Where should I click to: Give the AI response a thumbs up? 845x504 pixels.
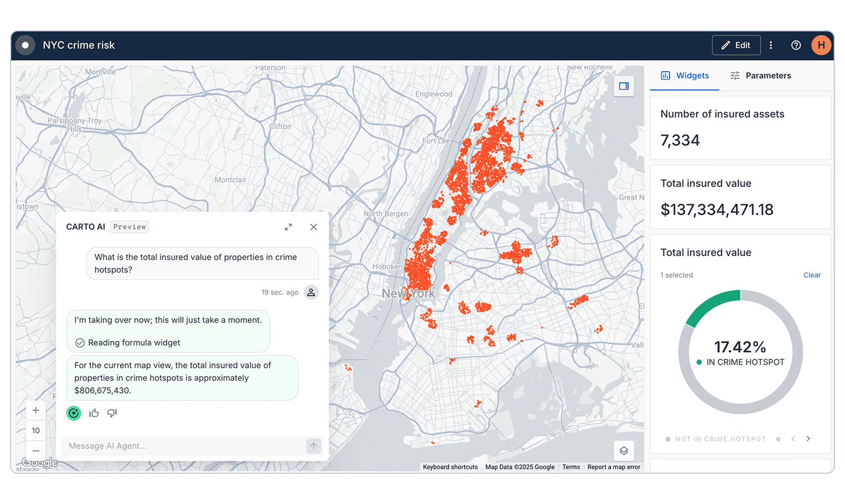(94, 413)
